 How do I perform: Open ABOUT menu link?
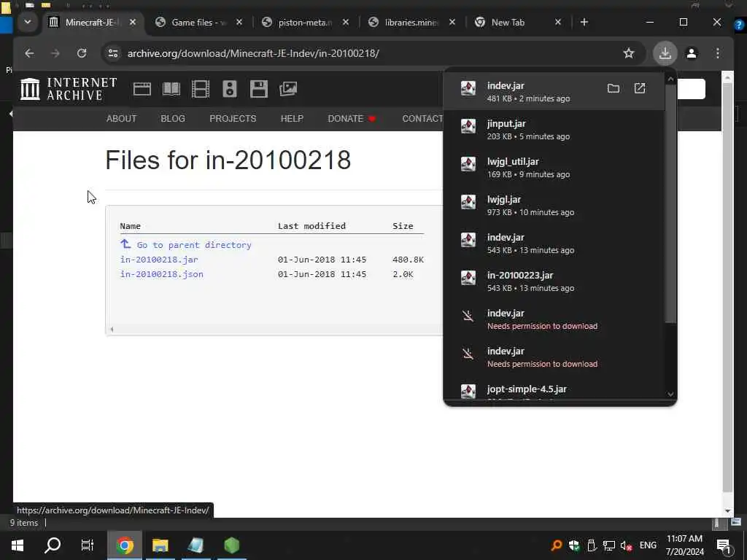click(x=122, y=119)
